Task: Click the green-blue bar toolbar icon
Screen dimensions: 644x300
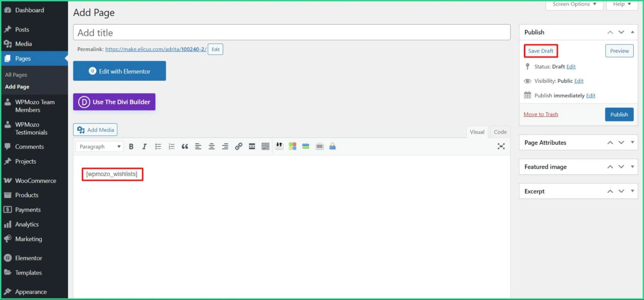Action: point(306,146)
